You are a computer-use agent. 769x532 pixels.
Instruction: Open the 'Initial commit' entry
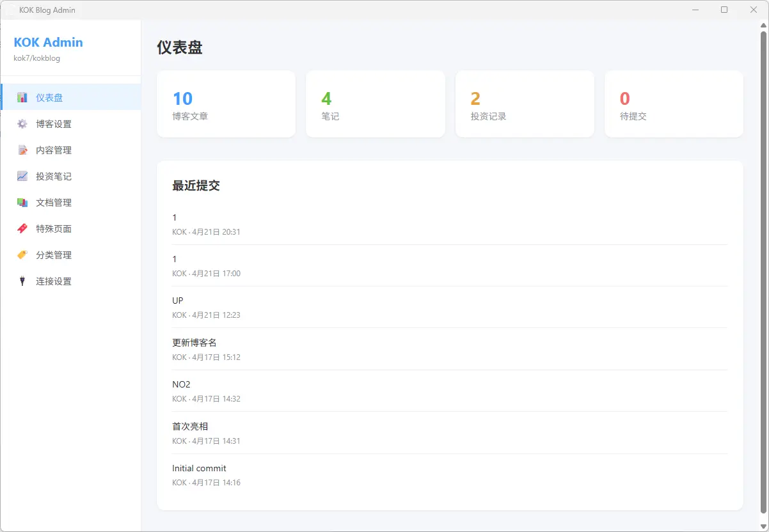tap(199, 469)
